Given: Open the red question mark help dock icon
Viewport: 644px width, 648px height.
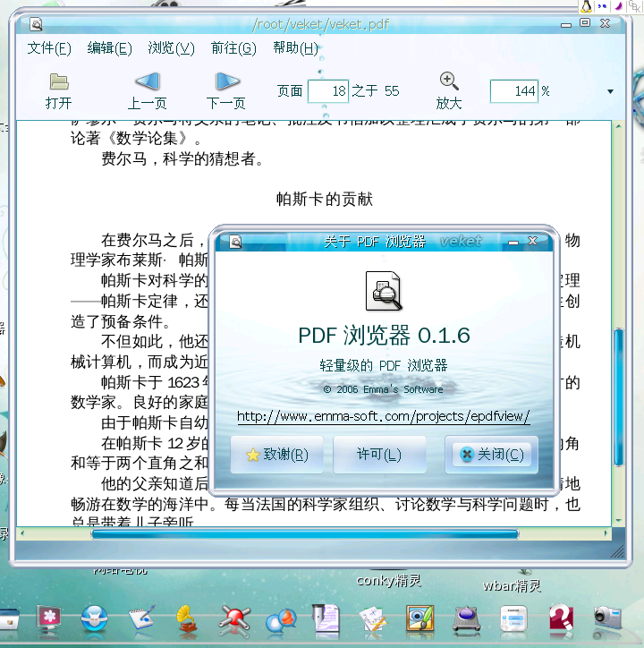Looking at the screenshot, I should [561, 618].
